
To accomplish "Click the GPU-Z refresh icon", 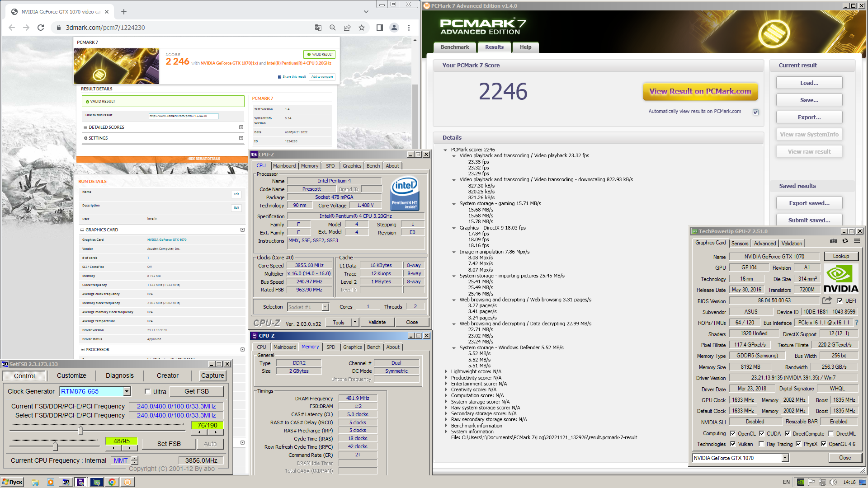I will [x=845, y=241].
